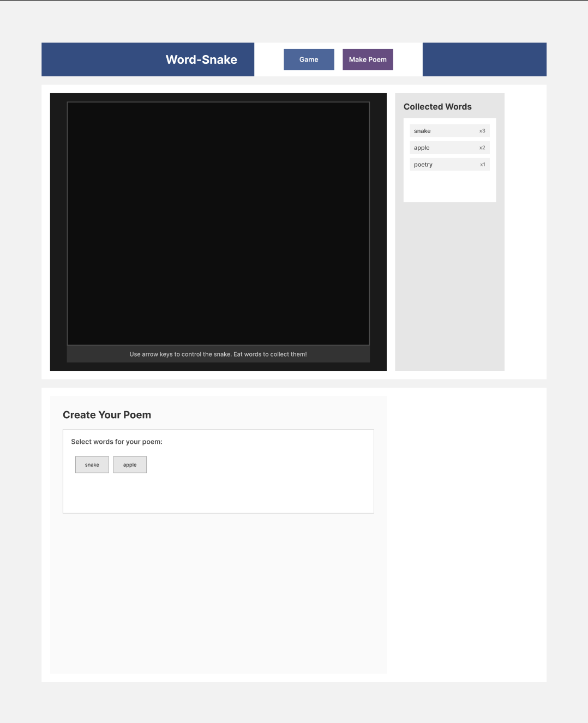Open the Make Poem tab

tap(368, 59)
